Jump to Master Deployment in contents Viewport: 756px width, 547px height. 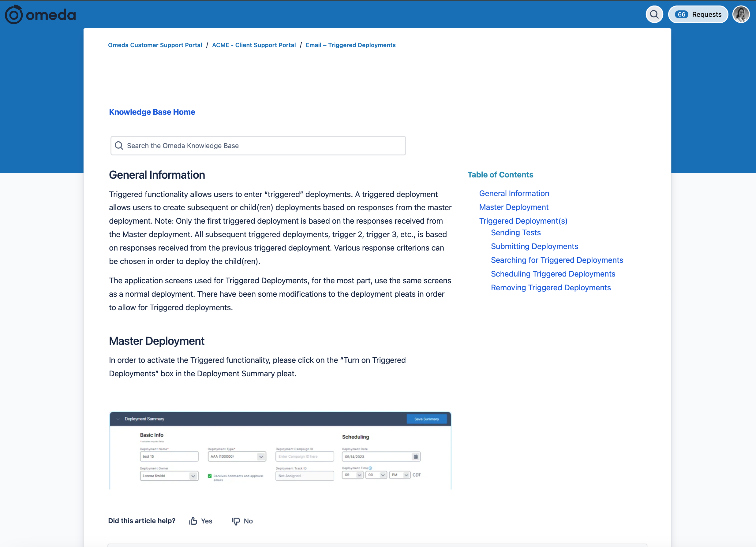(513, 207)
